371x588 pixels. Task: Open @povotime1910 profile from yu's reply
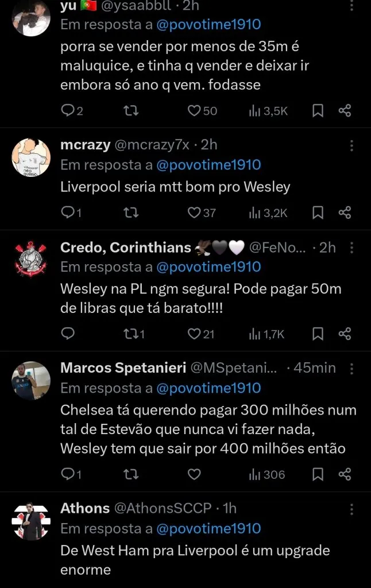tap(208, 24)
